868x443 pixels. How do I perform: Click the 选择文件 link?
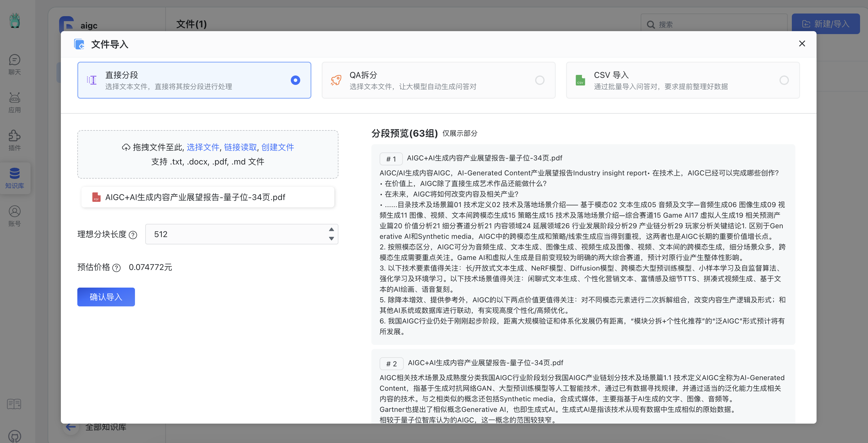click(203, 147)
